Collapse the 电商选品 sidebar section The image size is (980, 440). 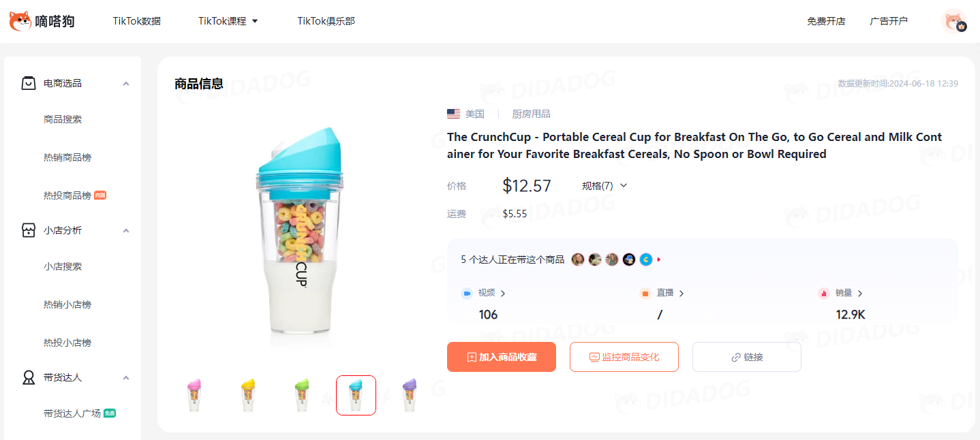click(126, 83)
